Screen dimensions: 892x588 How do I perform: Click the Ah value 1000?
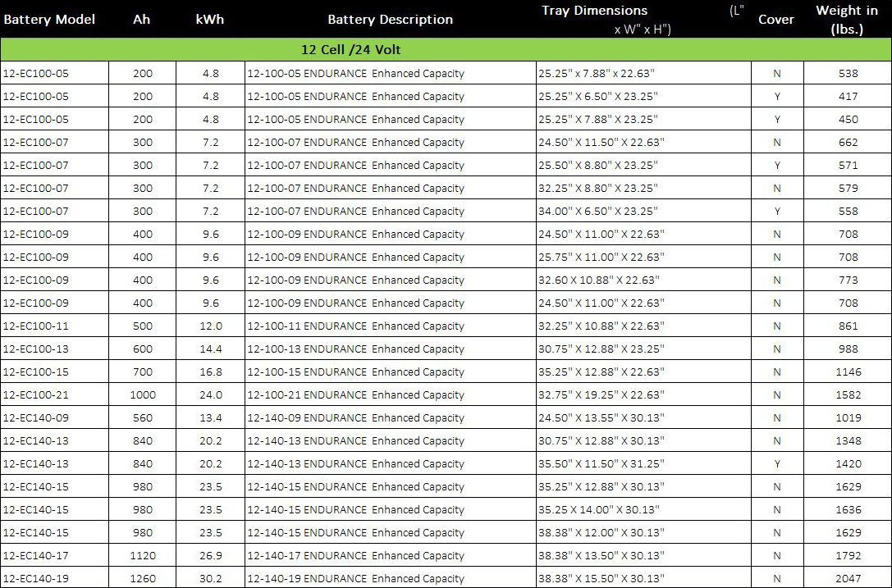tap(142, 394)
